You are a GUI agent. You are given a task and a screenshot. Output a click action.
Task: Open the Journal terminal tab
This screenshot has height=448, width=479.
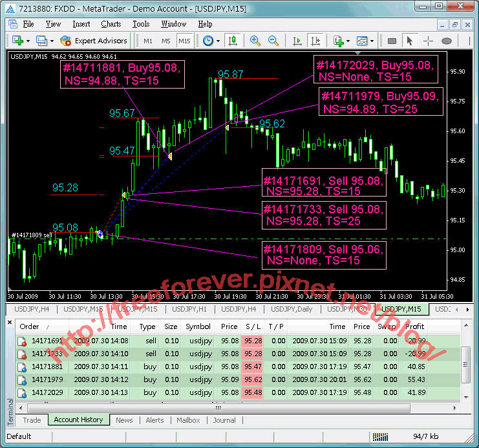coord(224,420)
